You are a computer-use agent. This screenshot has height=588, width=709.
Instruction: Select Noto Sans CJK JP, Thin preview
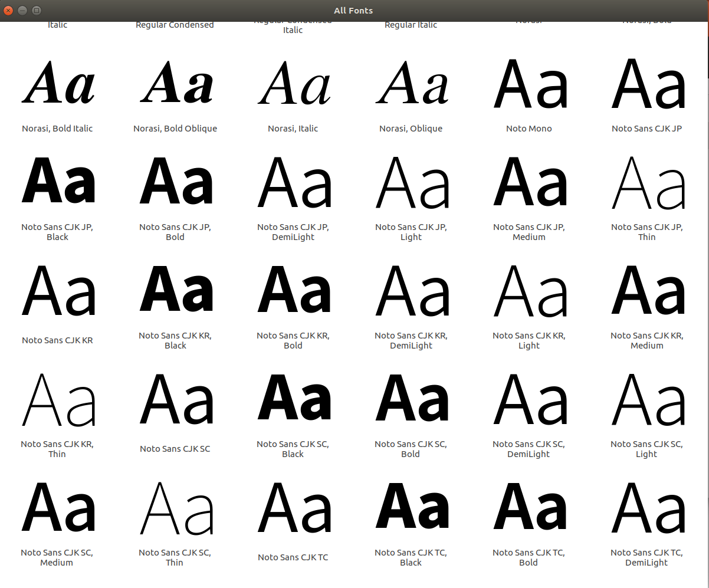pos(647,182)
